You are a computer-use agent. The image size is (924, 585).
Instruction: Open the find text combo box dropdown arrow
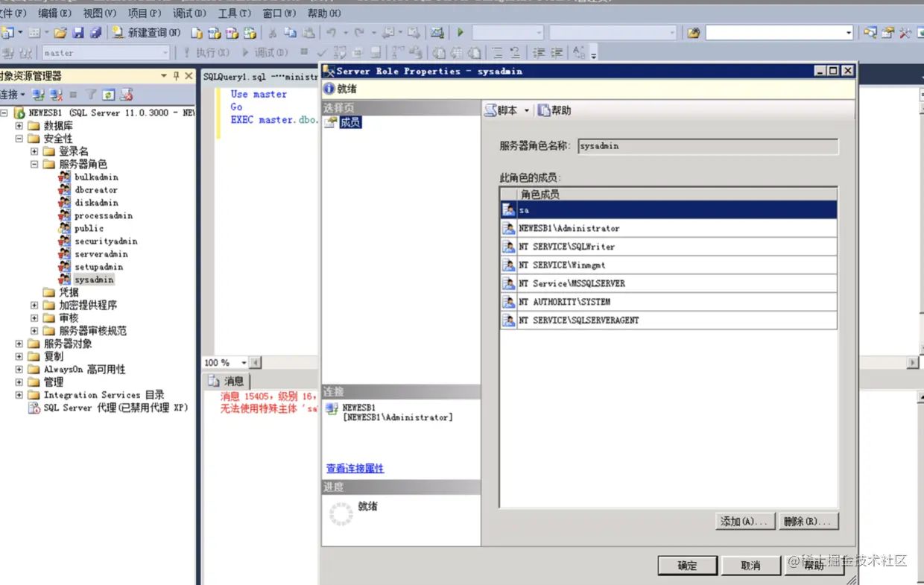tap(848, 33)
